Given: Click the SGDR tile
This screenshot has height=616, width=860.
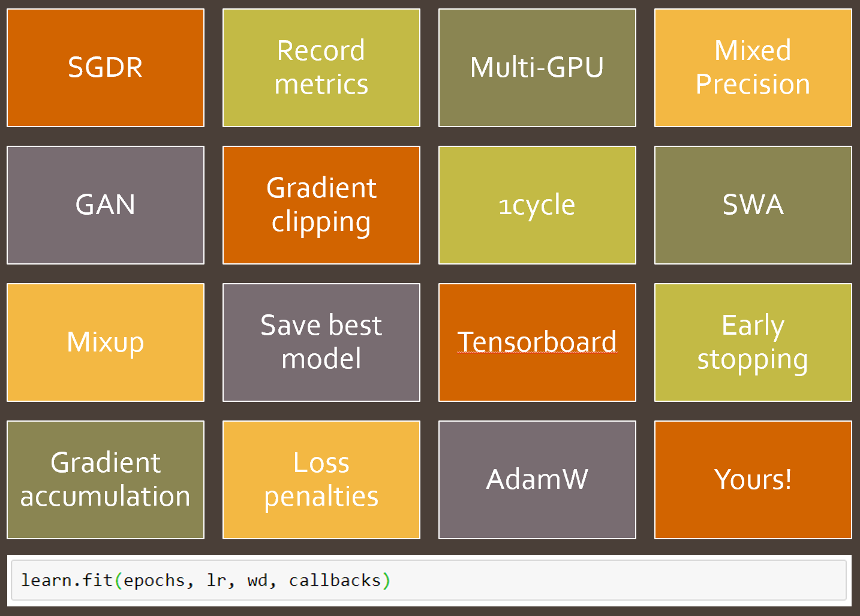Looking at the screenshot, I should pyautogui.click(x=106, y=68).
